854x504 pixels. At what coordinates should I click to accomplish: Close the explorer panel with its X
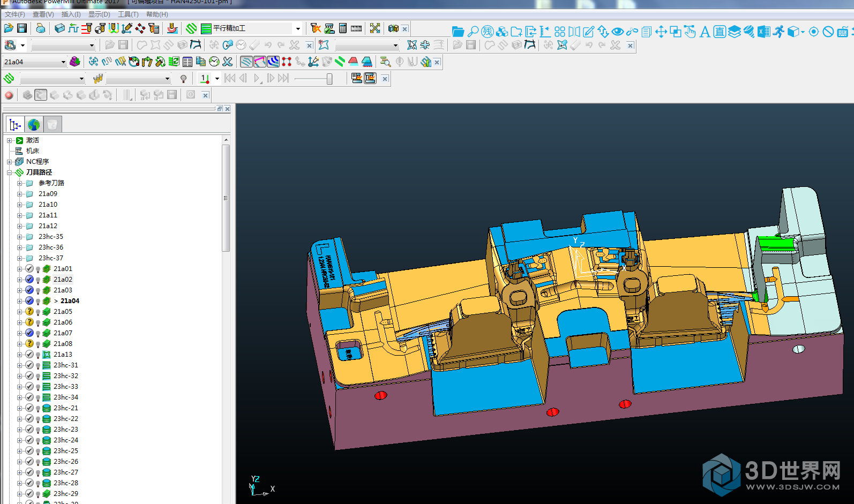pos(228,109)
